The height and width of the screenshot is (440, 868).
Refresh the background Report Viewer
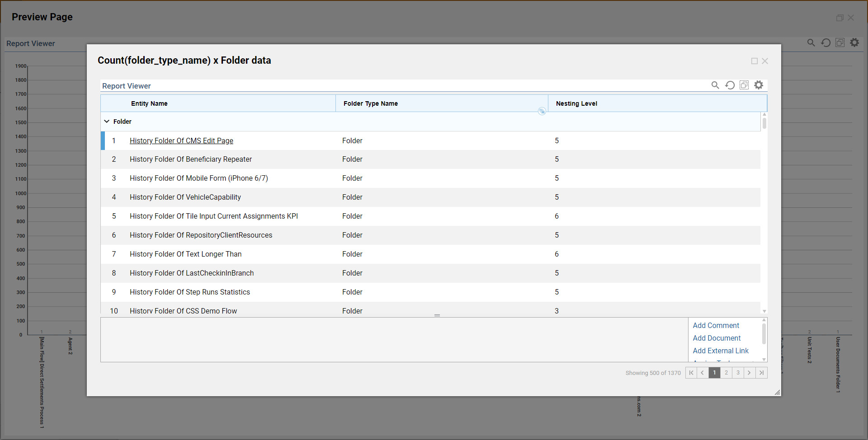(826, 42)
